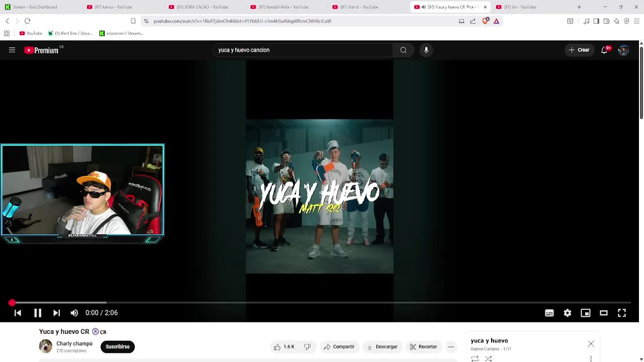This screenshot has width=644, height=362.
Task: Open Brave Wallet icon
Action: point(606,21)
